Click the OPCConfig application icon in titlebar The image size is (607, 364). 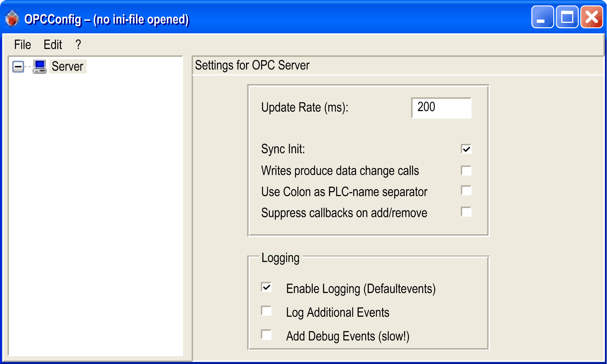click(11, 18)
